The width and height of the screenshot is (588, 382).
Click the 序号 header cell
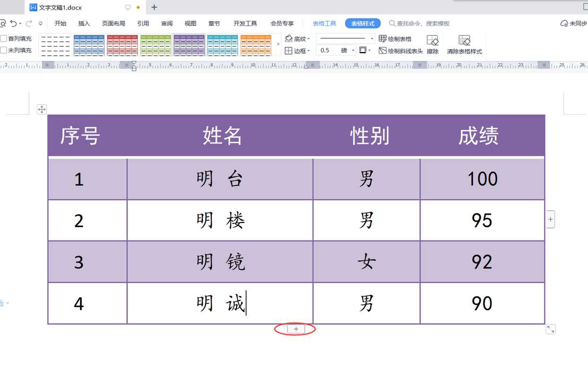pyautogui.click(x=88, y=136)
